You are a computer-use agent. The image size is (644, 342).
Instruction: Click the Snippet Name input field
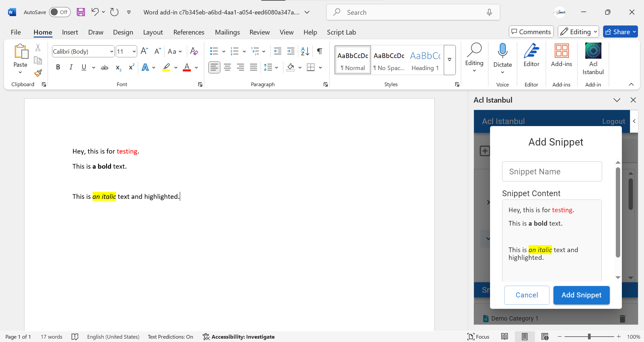pyautogui.click(x=552, y=171)
